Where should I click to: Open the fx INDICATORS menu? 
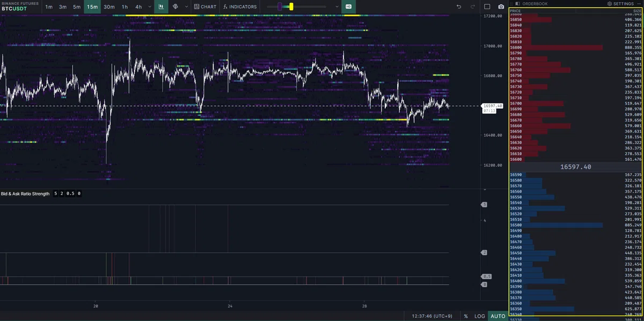[240, 6]
